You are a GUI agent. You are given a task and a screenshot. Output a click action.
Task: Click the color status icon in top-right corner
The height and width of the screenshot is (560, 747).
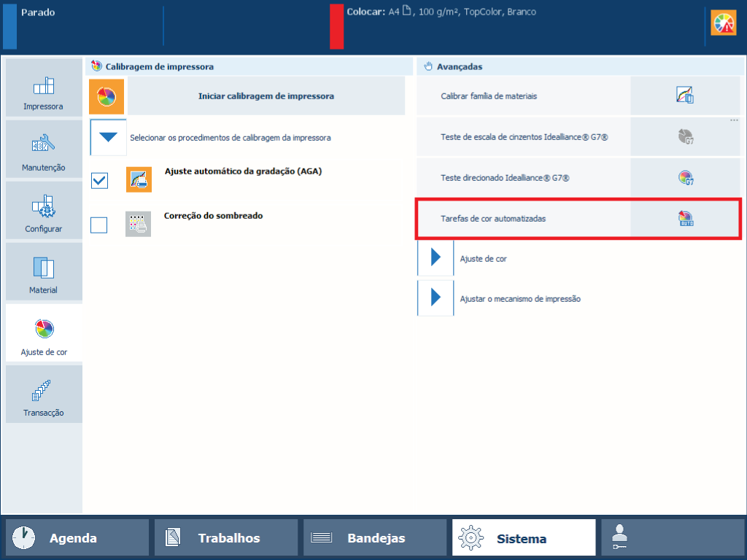724,24
